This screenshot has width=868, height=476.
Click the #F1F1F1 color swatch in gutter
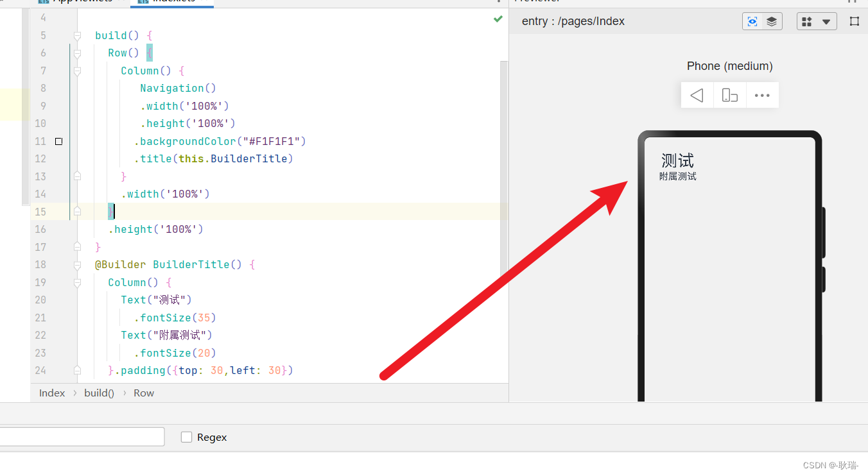click(59, 141)
